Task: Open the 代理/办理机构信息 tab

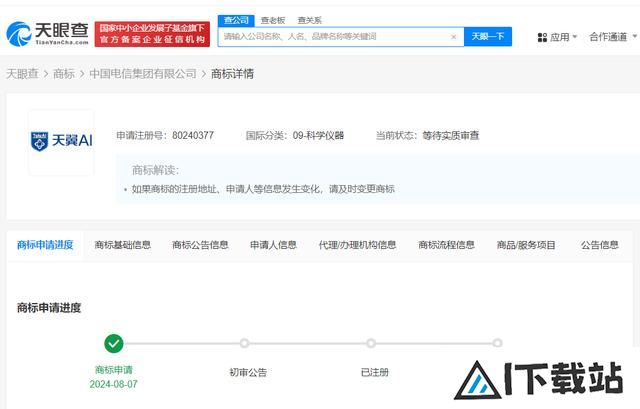Action: (x=357, y=245)
